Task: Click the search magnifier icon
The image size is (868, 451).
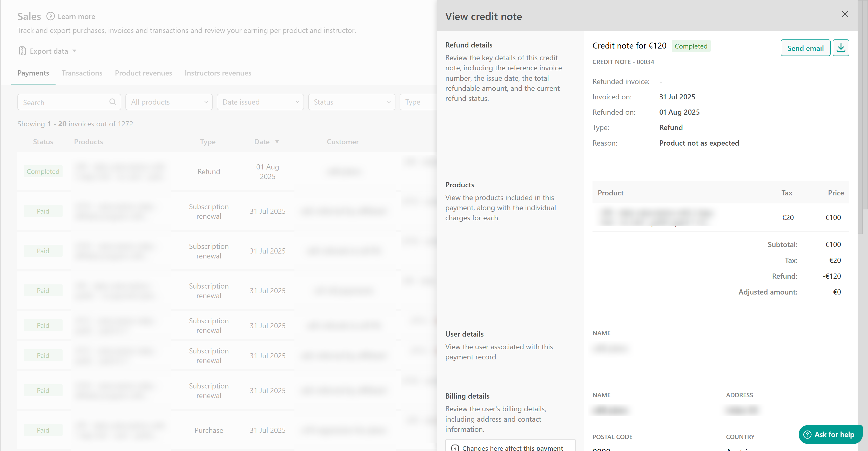Action: (113, 102)
